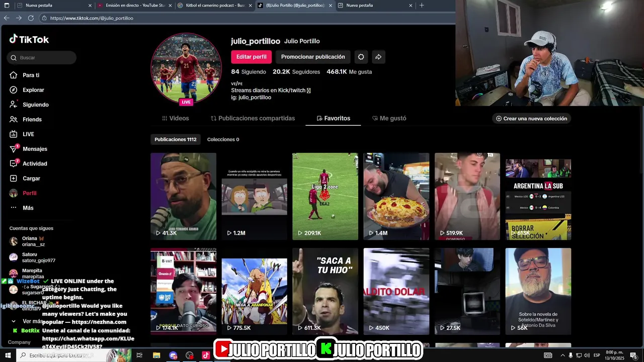Click the browser back arrow

tap(7, 18)
